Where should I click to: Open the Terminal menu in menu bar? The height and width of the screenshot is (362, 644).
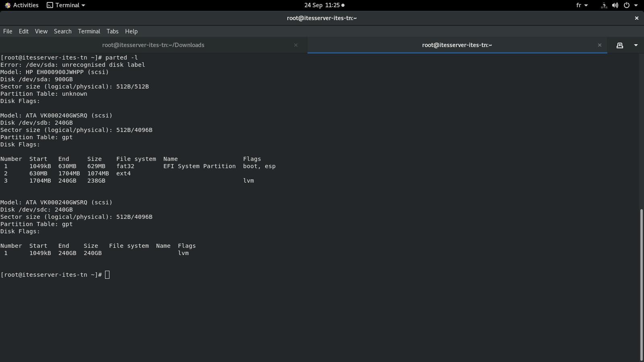89,31
